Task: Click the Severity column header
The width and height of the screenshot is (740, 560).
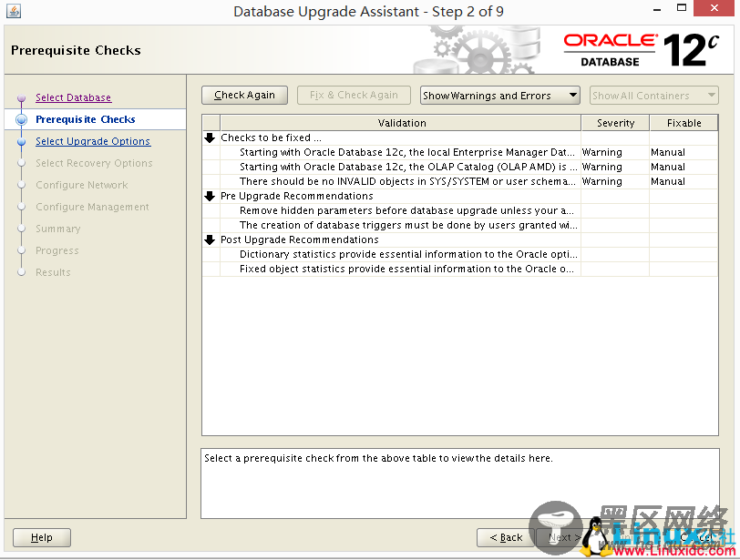Action: [x=615, y=123]
